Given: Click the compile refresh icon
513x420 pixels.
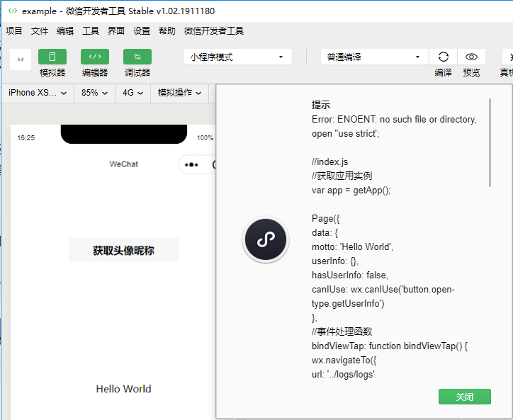Looking at the screenshot, I should [444, 57].
